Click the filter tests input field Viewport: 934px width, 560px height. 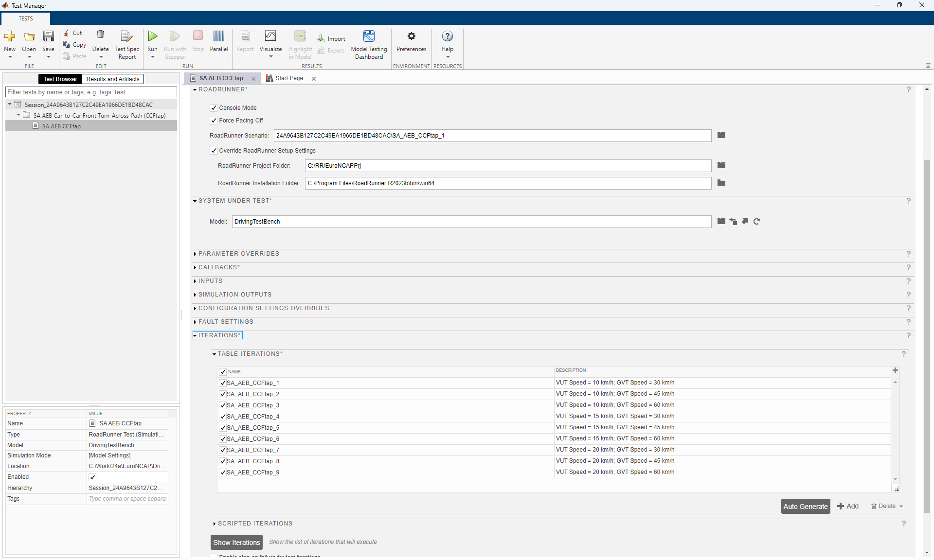click(91, 92)
